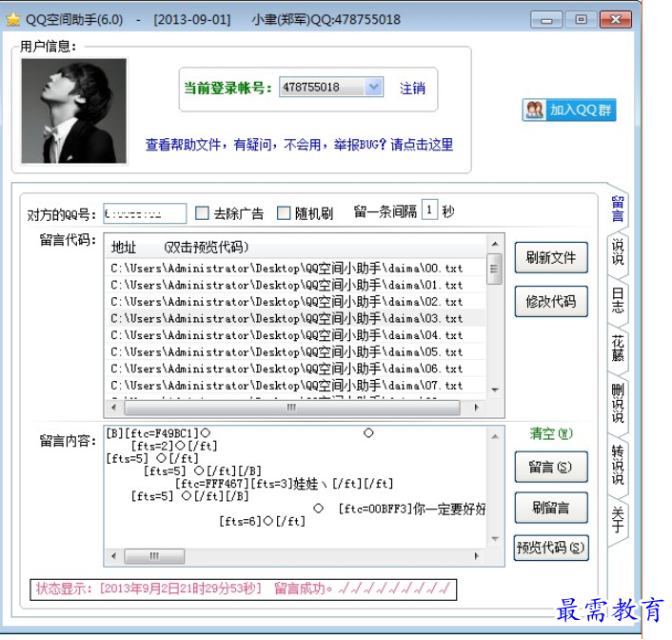Click the 刷留言 button
Viewport: 672px width, 640px height.
tap(551, 508)
